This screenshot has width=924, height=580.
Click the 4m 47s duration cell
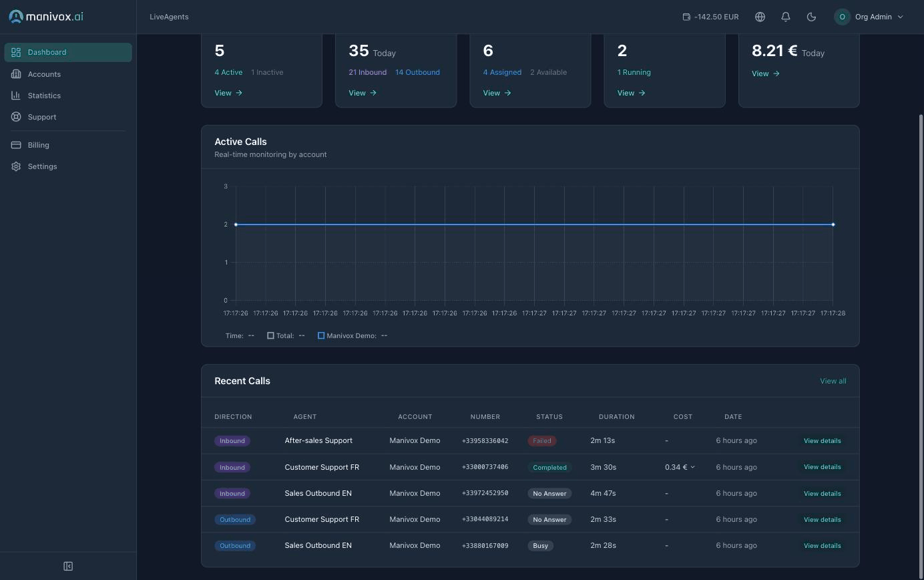click(602, 493)
